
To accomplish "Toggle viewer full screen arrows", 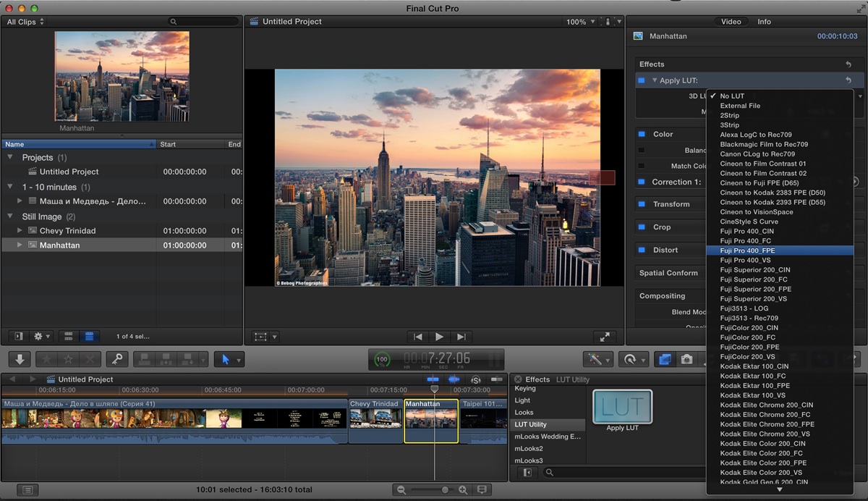I will pyautogui.click(x=605, y=337).
